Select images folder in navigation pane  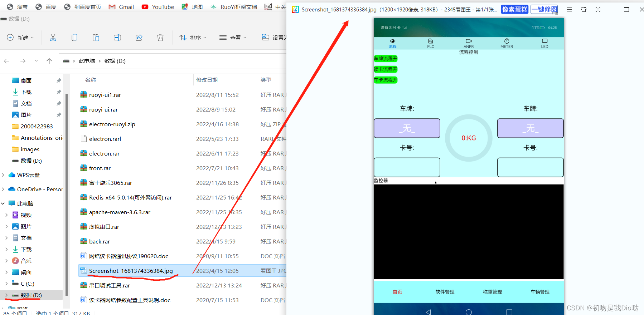(x=25, y=149)
